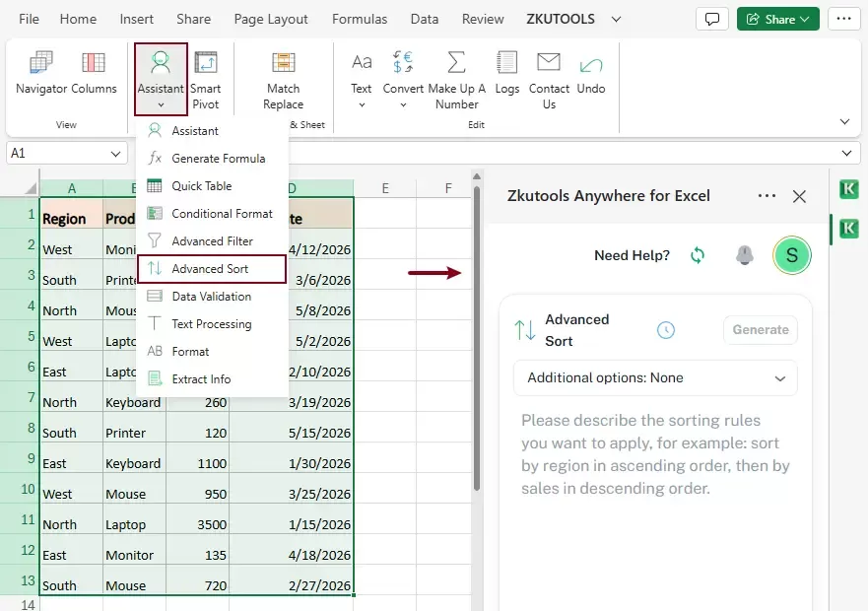868x611 pixels.
Task: Click the Contact Us envelope icon
Action: [549, 62]
